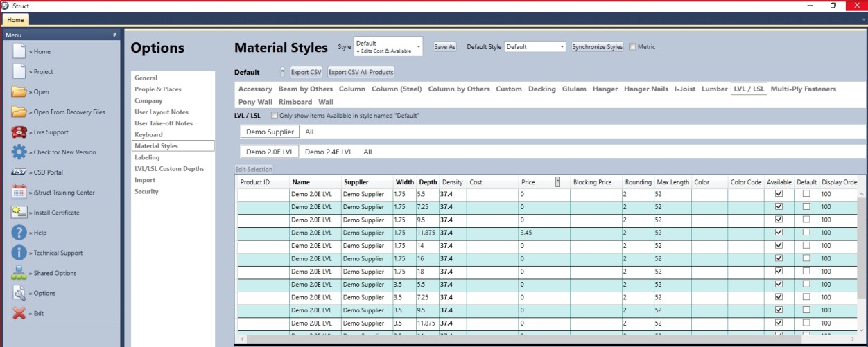Uncheck Available for first Demo 2.0E LVL row
The width and height of the screenshot is (868, 347).
[x=779, y=195]
